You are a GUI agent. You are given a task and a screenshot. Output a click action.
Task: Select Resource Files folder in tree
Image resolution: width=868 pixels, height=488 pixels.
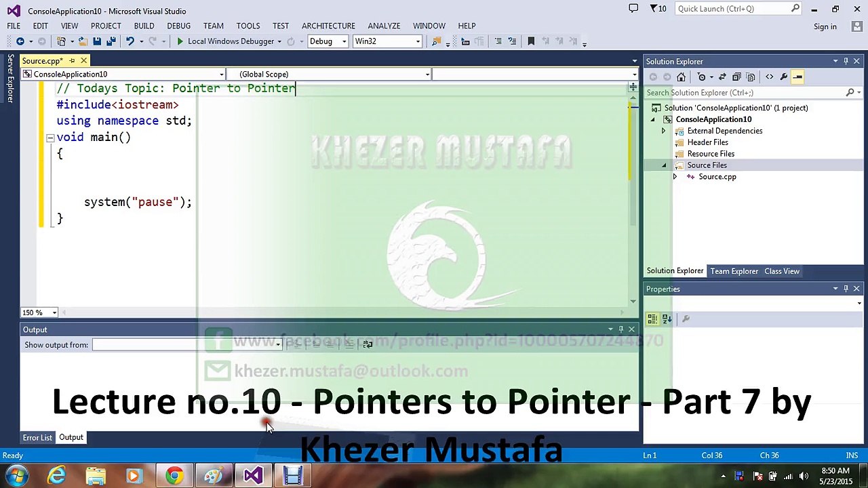tap(711, 154)
